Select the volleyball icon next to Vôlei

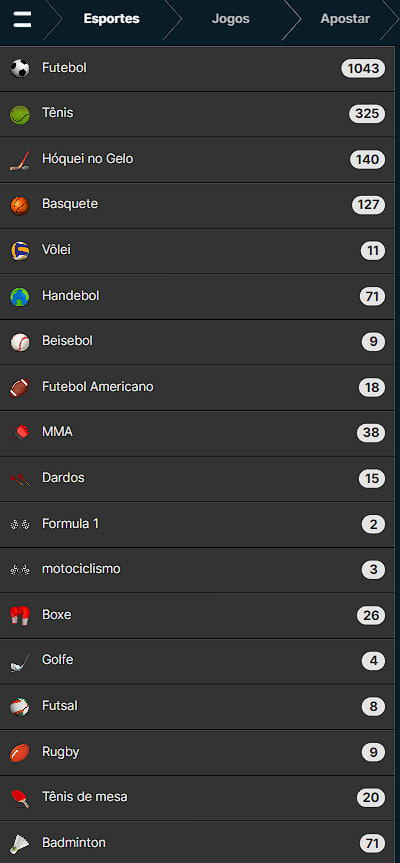tap(20, 251)
